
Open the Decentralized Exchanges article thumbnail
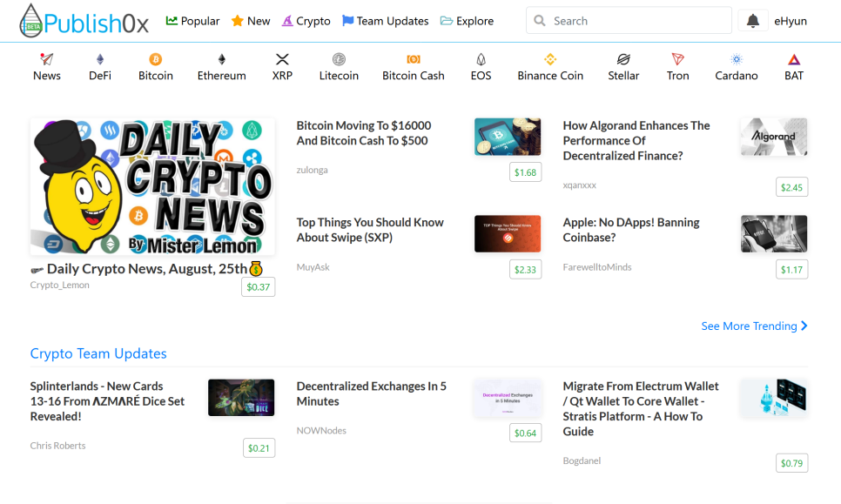(x=508, y=397)
